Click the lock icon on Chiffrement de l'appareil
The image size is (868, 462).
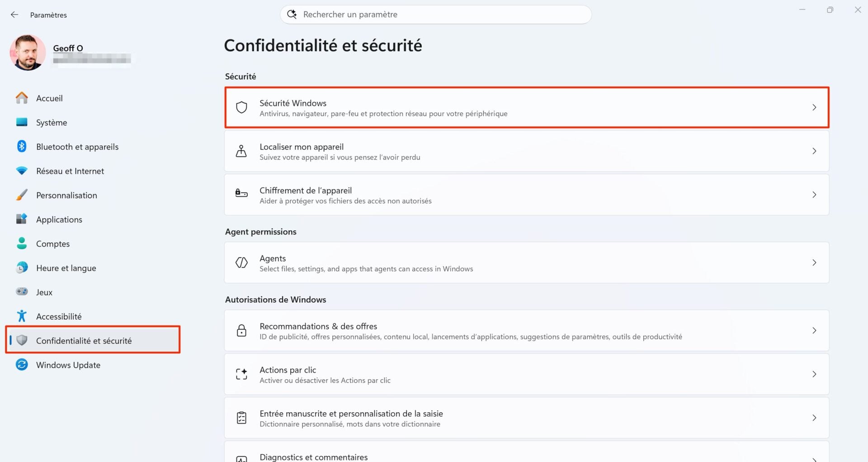click(x=242, y=195)
